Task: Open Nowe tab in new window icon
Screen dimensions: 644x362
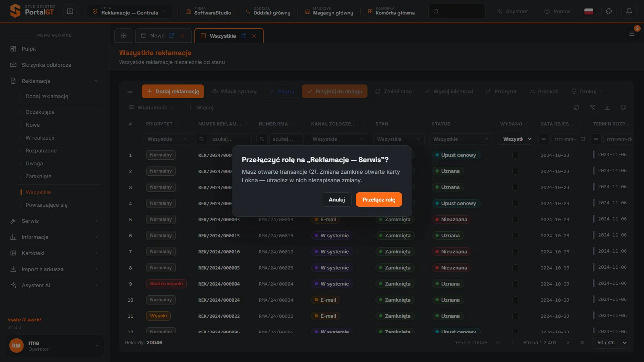Action: (171, 35)
